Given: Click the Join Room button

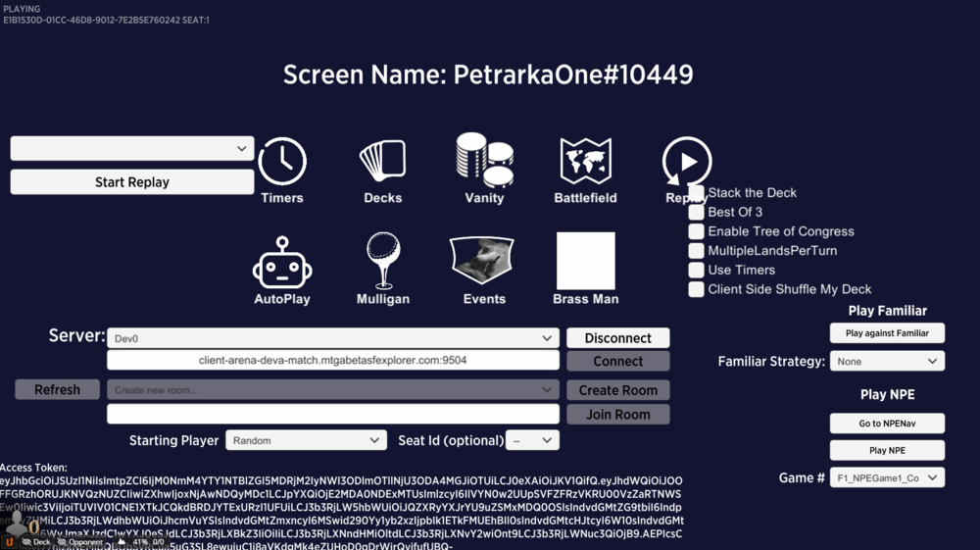Looking at the screenshot, I should pos(617,415).
